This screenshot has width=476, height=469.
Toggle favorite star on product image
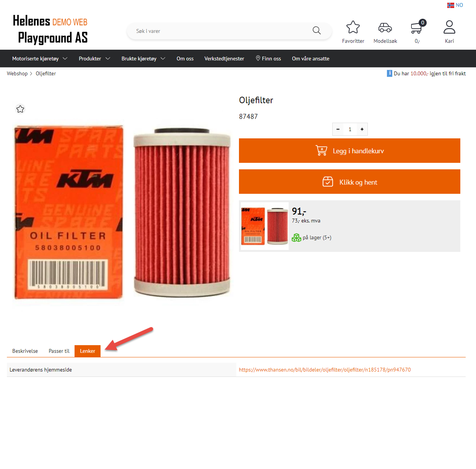click(x=20, y=109)
